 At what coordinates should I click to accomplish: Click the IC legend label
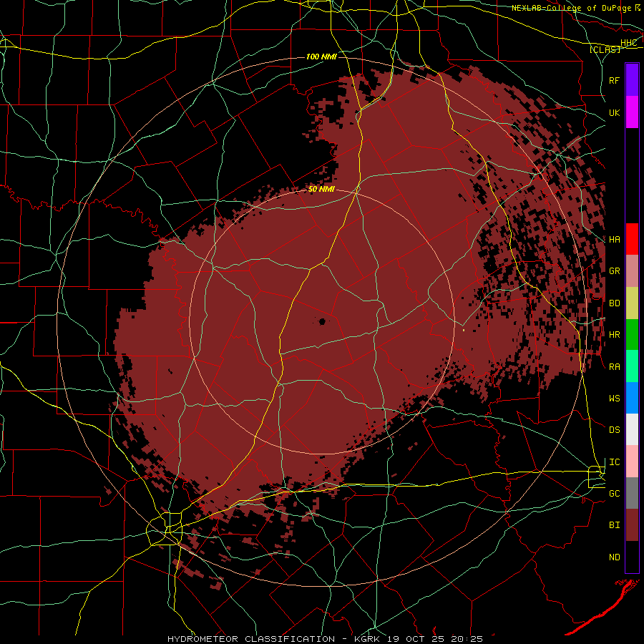[615, 462]
